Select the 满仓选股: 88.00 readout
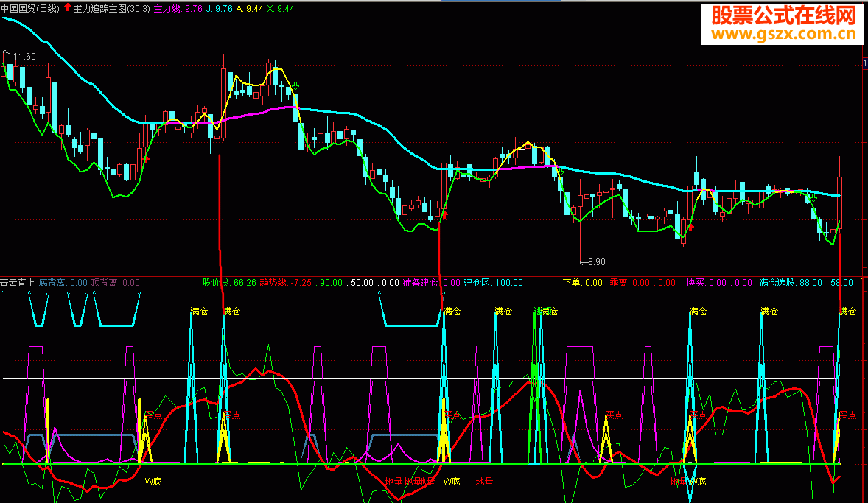Screen dimensions: 868x503 click(x=791, y=283)
